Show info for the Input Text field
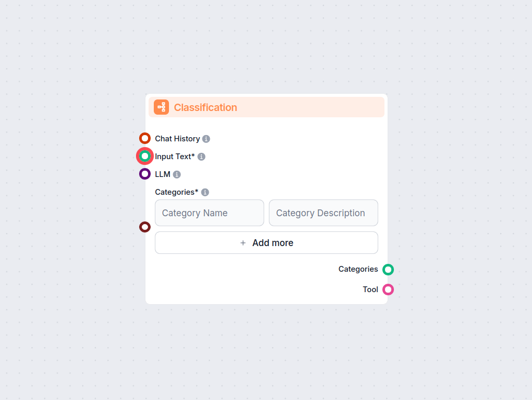This screenshot has width=532, height=400. click(x=201, y=157)
